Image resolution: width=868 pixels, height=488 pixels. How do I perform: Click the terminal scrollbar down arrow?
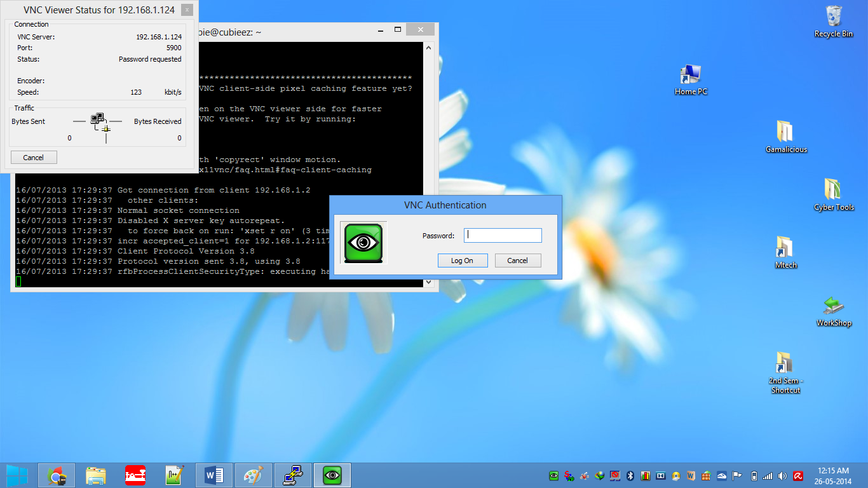tap(429, 281)
